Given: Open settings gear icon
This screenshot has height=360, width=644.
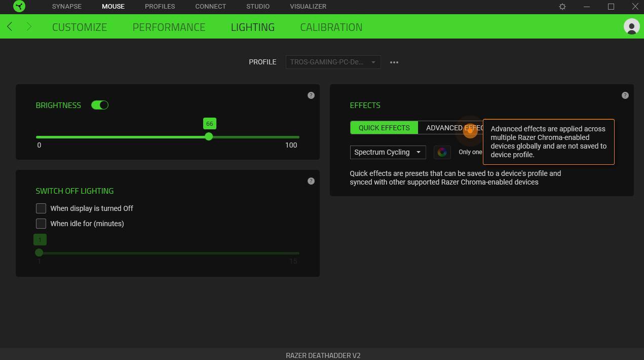Looking at the screenshot, I should 562,7.
